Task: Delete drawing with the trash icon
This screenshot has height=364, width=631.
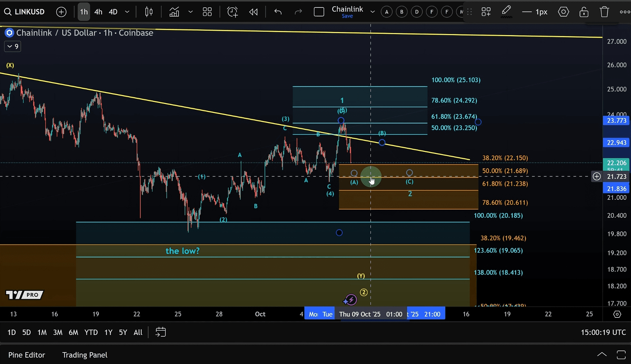Action: (x=604, y=12)
